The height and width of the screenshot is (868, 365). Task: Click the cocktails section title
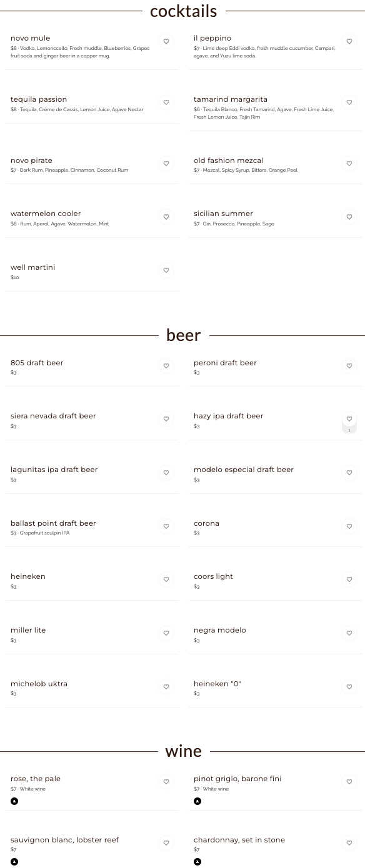pyautogui.click(x=182, y=11)
